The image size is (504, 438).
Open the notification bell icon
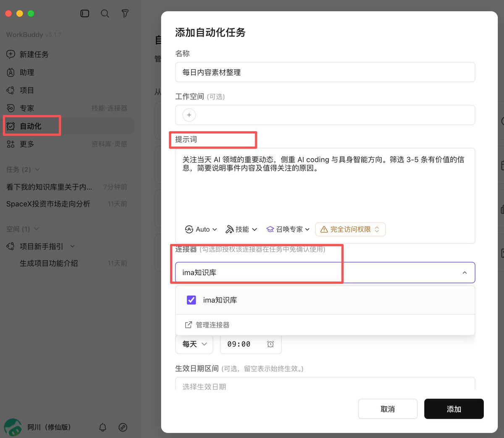(x=102, y=427)
